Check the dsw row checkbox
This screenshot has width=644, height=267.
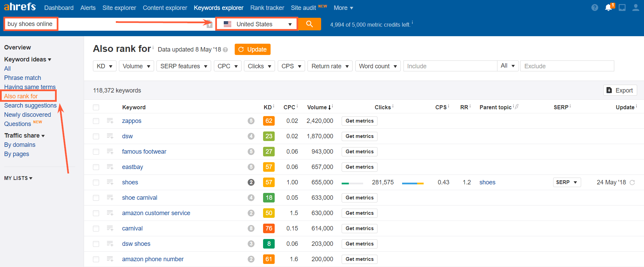tap(96, 137)
